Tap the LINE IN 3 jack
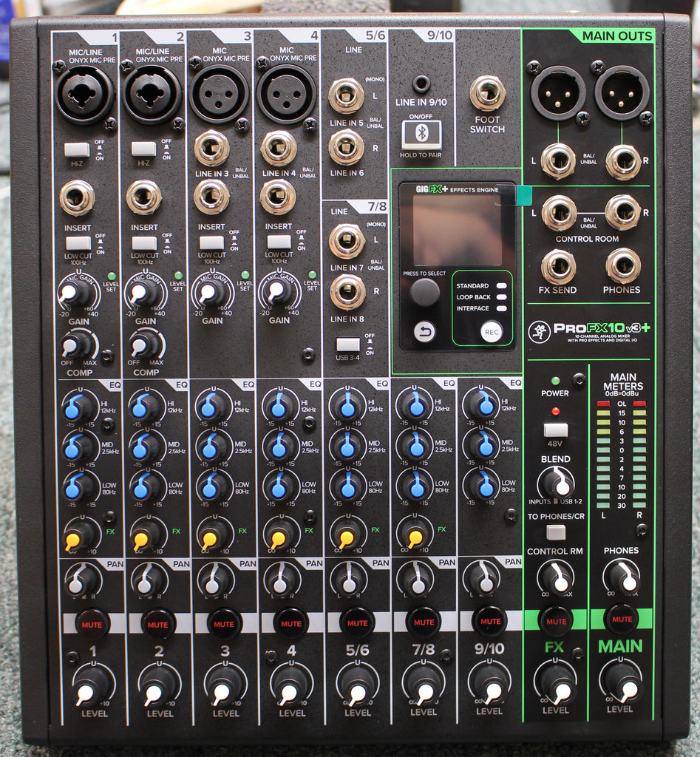The image size is (700, 757). (211, 147)
